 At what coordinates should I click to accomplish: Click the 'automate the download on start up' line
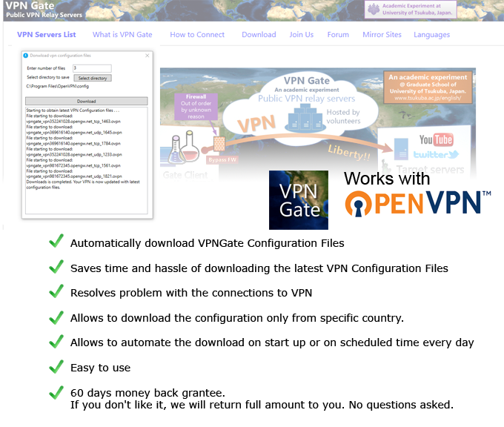272,342
